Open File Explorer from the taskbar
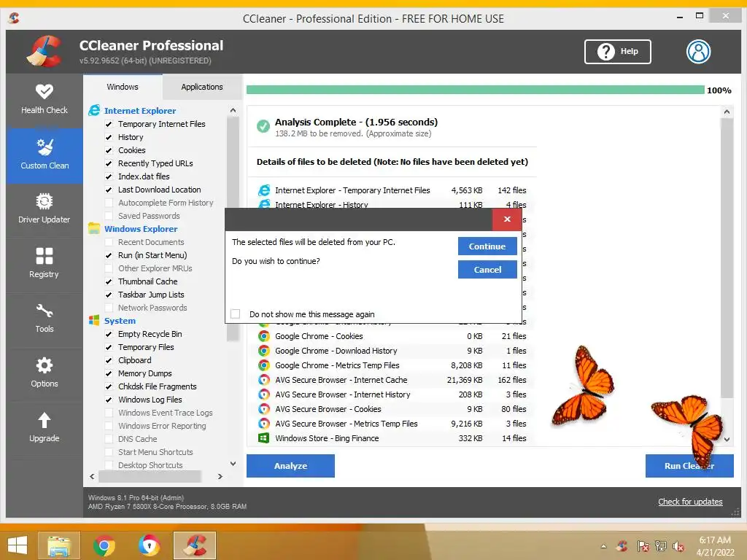Image resolution: width=747 pixels, height=560 pixels. point(59,545)
